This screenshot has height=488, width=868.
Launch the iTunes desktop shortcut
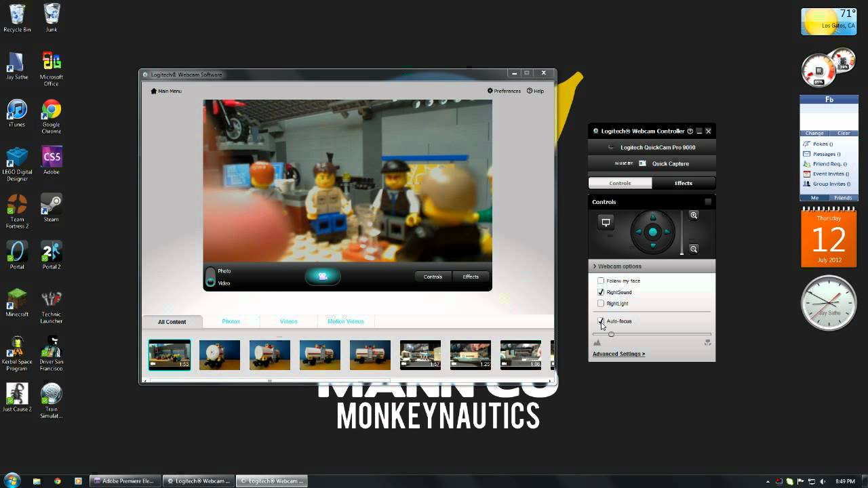pos(17,113)
